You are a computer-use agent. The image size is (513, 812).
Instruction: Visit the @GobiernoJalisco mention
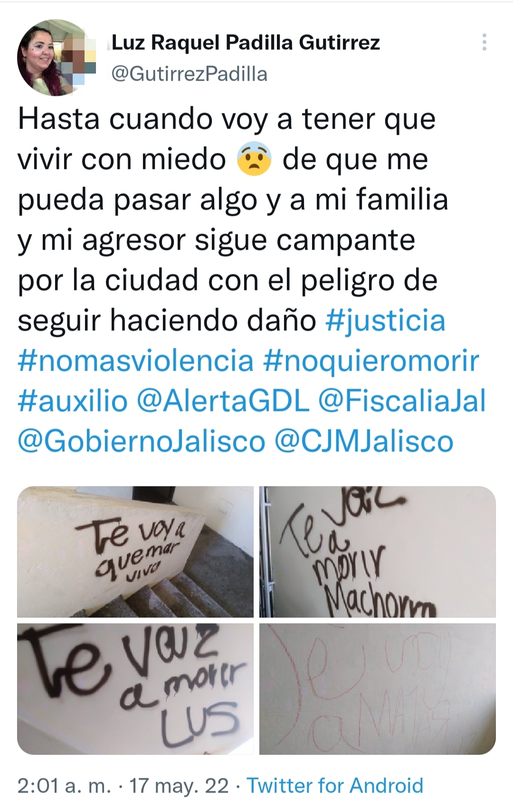(141, 441)
